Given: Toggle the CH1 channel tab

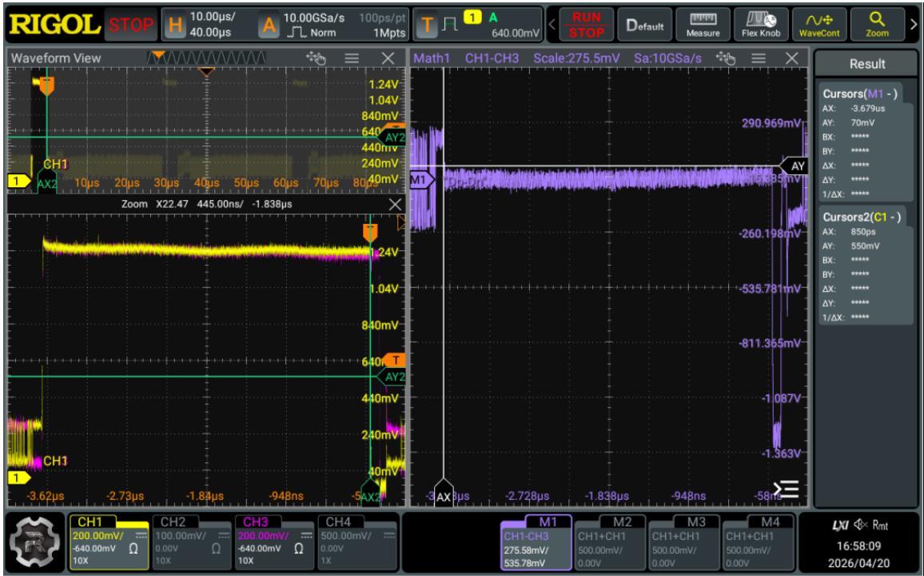Looking at the screenshot, I should pos(109,542).
